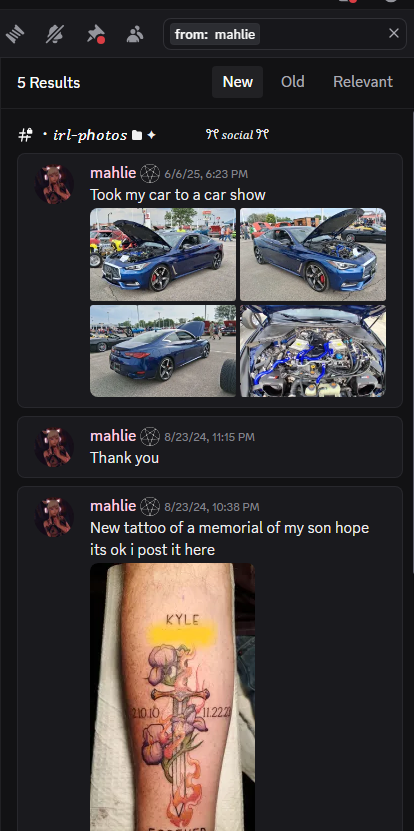Jump to the 'Thank you' message result

[210, 447]
